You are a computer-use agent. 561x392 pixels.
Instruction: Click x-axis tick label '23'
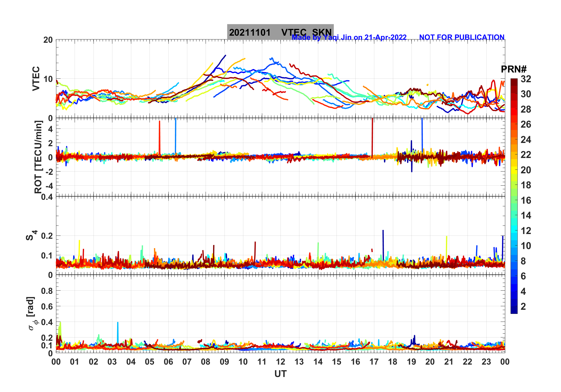click(x=486, y=362)
